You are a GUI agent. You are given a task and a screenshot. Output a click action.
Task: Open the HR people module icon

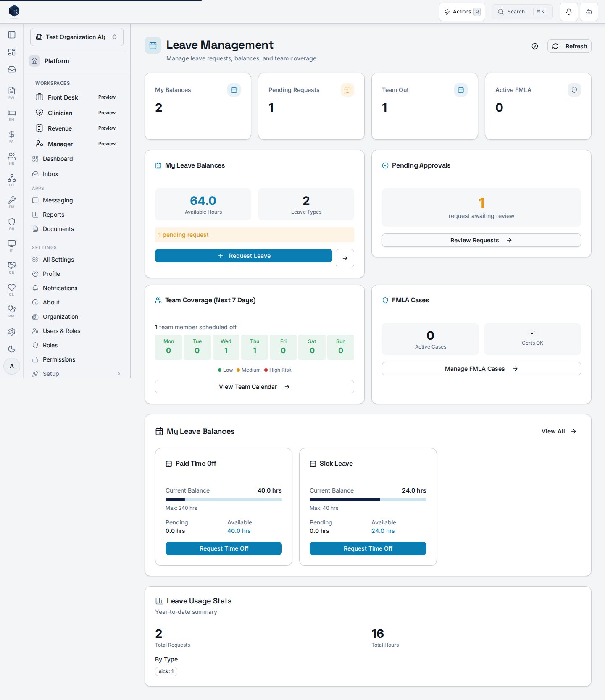coord(12,158)
